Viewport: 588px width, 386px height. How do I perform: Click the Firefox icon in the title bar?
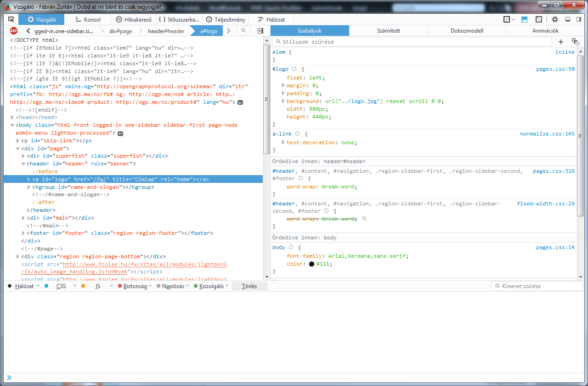[x=7, y=6]
